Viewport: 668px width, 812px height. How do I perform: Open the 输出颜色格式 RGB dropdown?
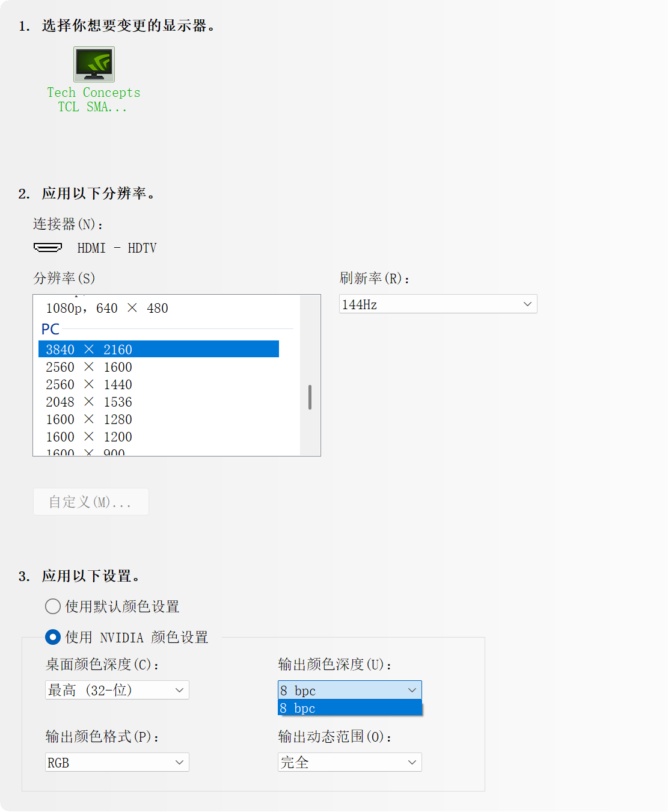pyautogui.click(x=117, y=762)
